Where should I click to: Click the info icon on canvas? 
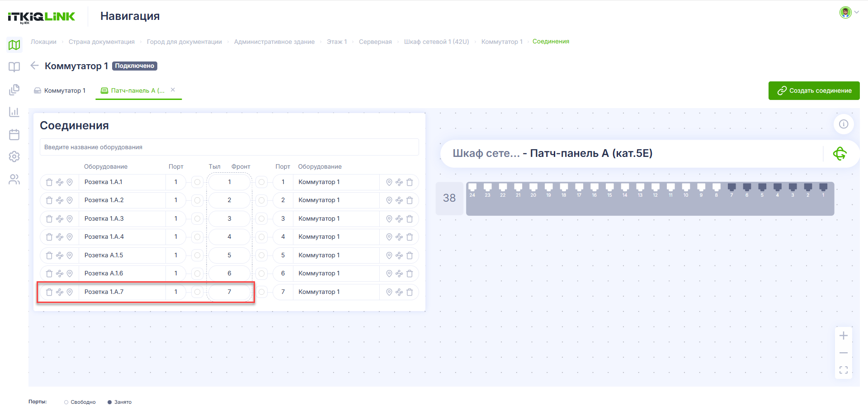(x=844, y=124)
